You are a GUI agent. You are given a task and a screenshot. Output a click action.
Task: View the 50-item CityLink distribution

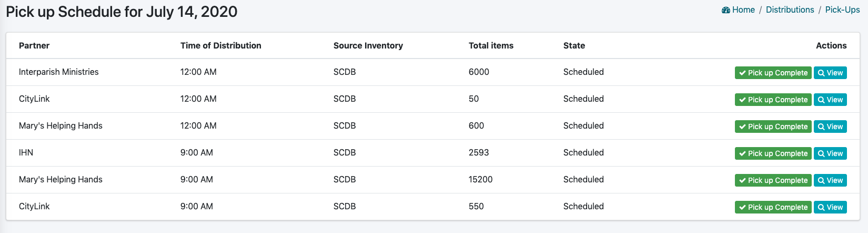830,100
